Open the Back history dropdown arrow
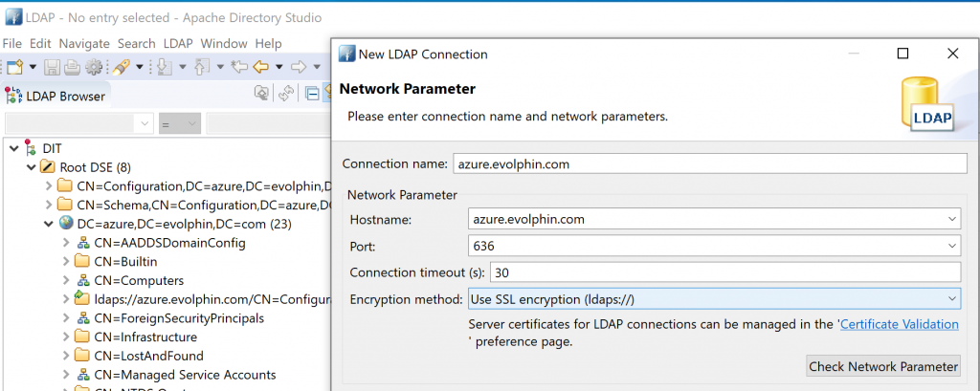 point(279,67)
